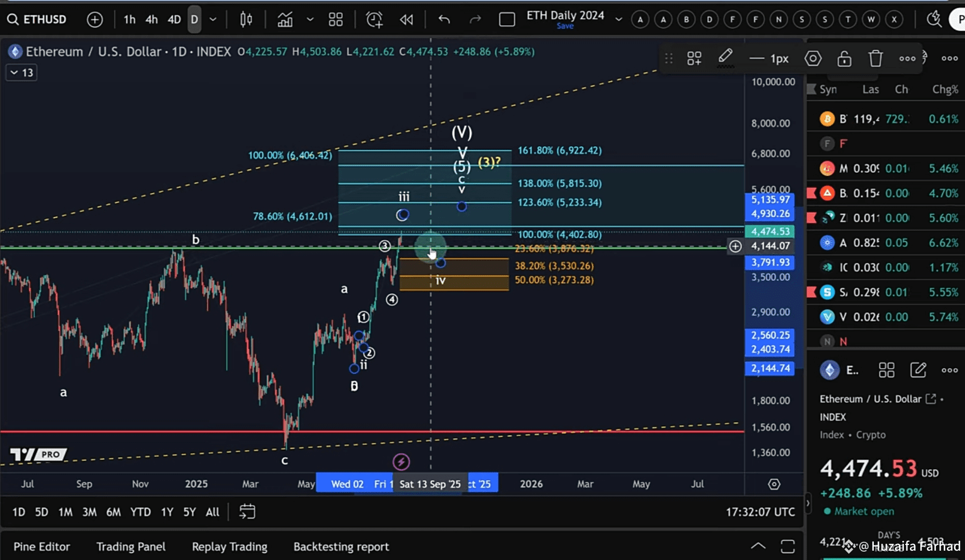Select the Bitcoin row showing 0.61%
This screenshot has height=560, width=965.
tap(886, 119)
